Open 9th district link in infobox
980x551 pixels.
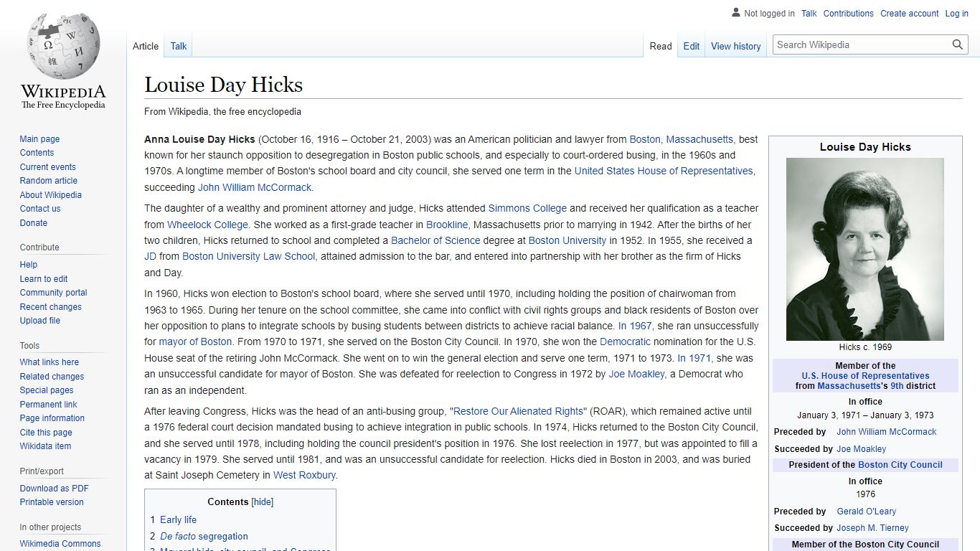(x=897, y=386)
